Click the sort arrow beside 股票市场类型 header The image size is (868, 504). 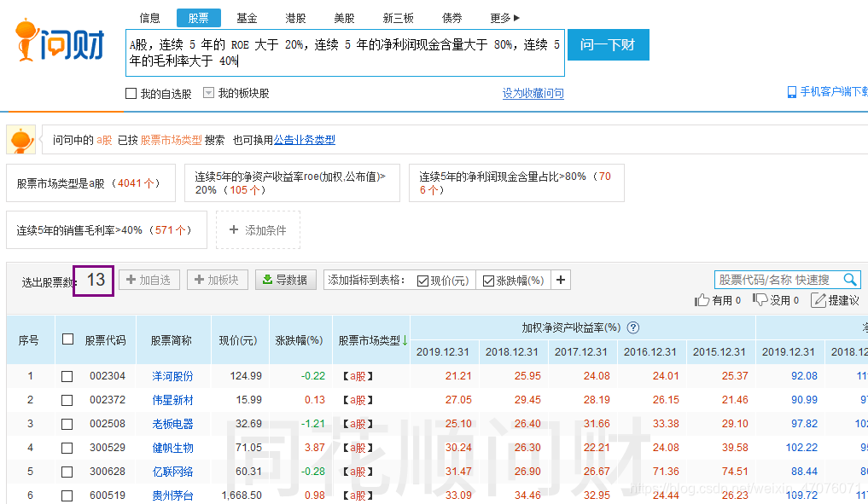[405, 340]
